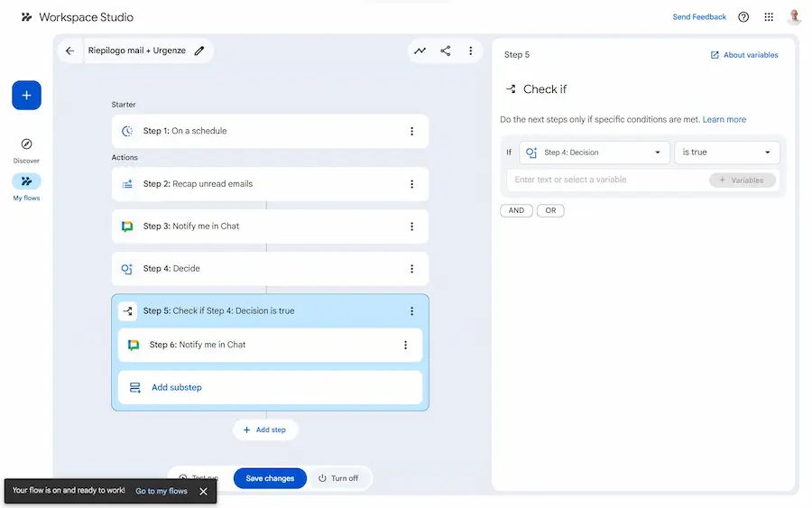Dismiss the flow-ready notification toast
The width and height of the screenshot is (812, 508).
pos(203,491)
